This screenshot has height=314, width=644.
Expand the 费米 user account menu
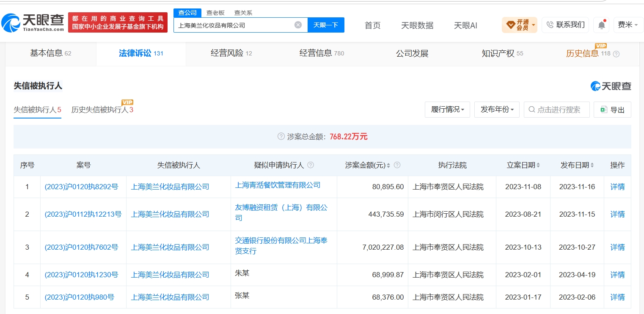tap(628, 25)
